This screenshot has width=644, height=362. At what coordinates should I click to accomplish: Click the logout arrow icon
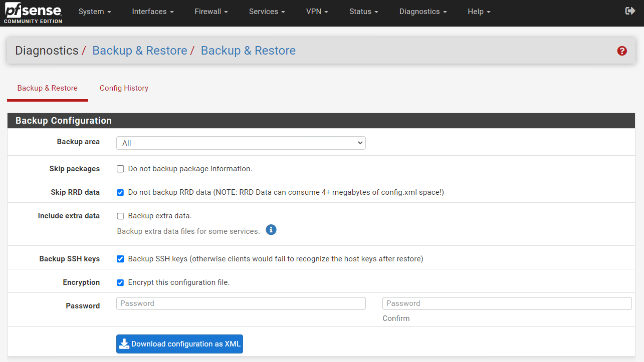pos(630,11)
